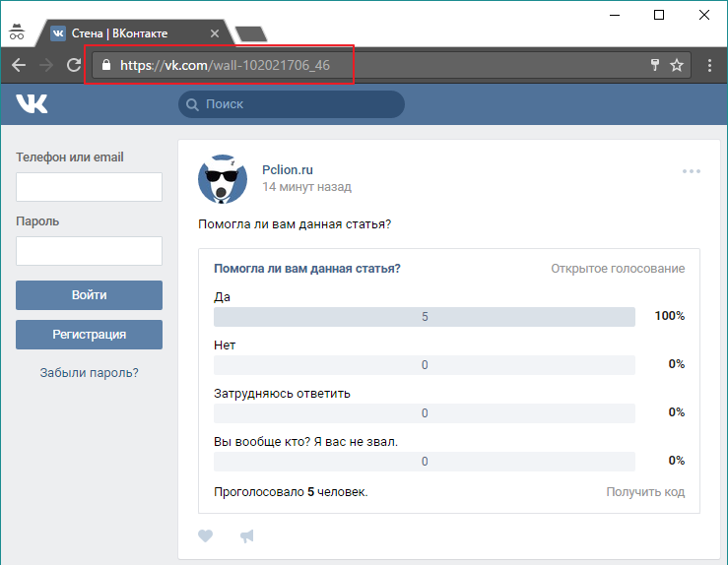The height and width of the screenshot is (565, 728).
Task: Select the Да poll result bar
Action: 425,317
